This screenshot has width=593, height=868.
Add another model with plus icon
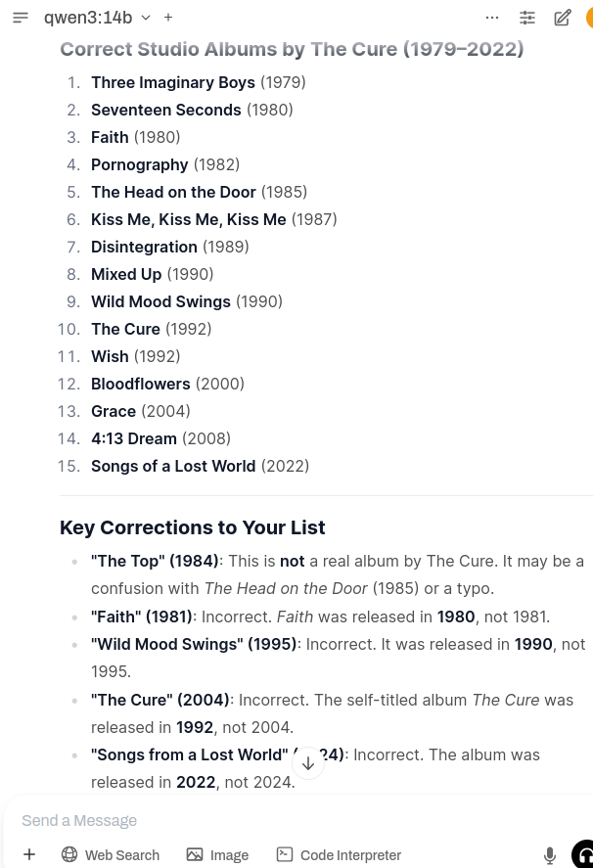point(168,18)
